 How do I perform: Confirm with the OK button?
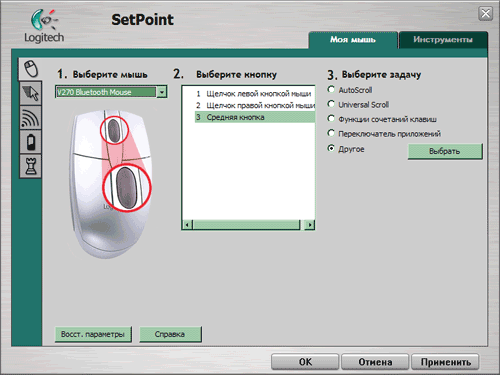305,362
